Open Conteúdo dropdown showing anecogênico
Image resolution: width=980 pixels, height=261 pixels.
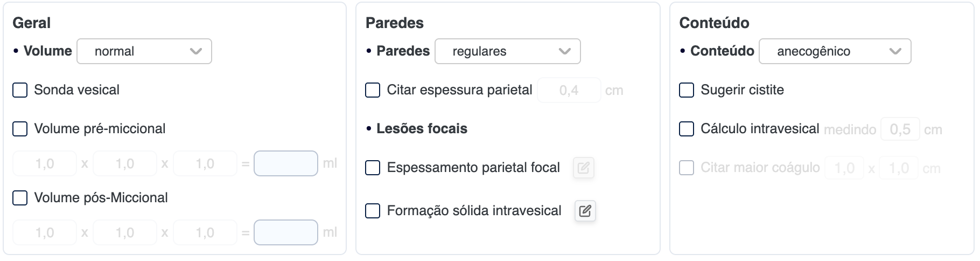click(x=835, y=51)
